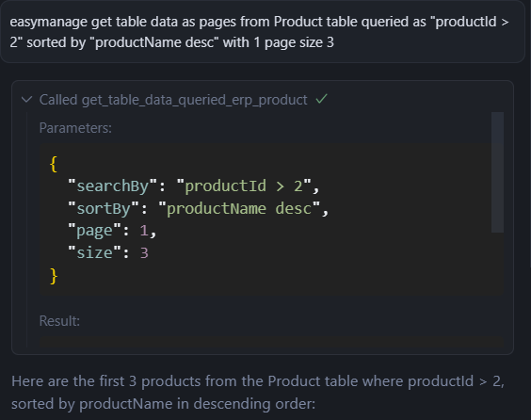Click the opening yellow curly brace
Image resolution: width=531 pixels, height=420 pixels.
tap(54, 164)
